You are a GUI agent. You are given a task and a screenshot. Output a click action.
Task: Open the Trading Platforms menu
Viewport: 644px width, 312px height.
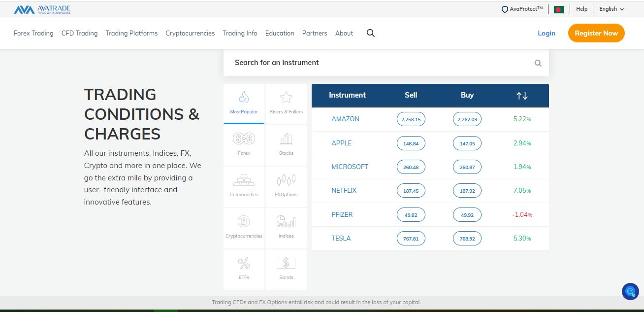131,33
